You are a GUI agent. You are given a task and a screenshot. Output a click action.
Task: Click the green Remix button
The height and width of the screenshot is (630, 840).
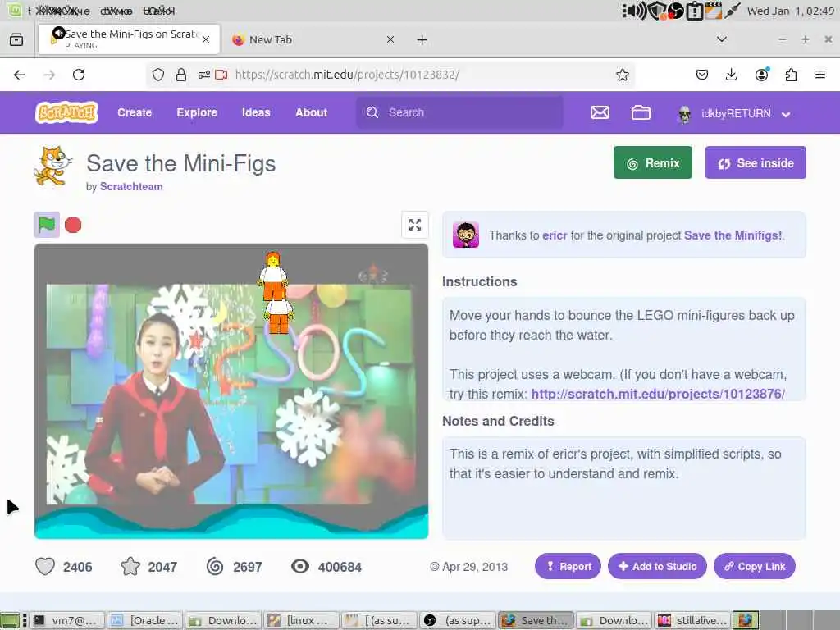click(652, 163)
